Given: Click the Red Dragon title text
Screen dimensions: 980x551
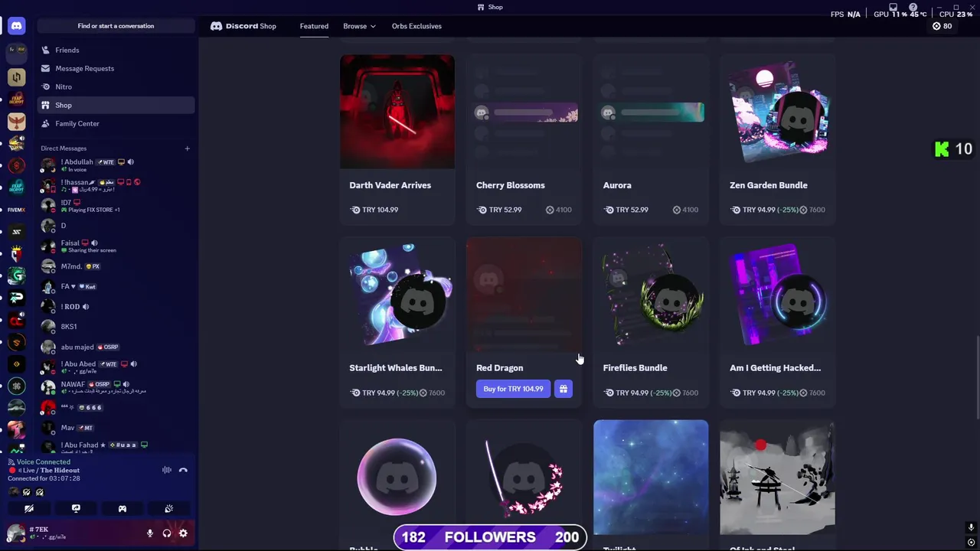Looking at the screenshot, I should (x=500, y=368).
